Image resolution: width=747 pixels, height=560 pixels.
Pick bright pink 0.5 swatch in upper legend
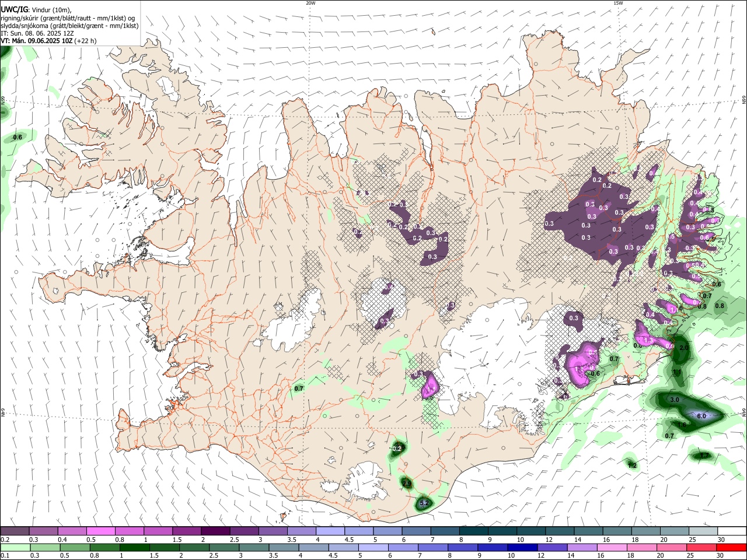coord(100,531)
